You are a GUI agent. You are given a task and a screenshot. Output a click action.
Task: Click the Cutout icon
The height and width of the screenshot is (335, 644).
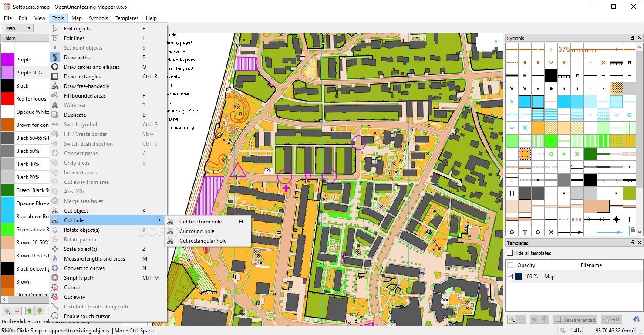tap(55, 288)
